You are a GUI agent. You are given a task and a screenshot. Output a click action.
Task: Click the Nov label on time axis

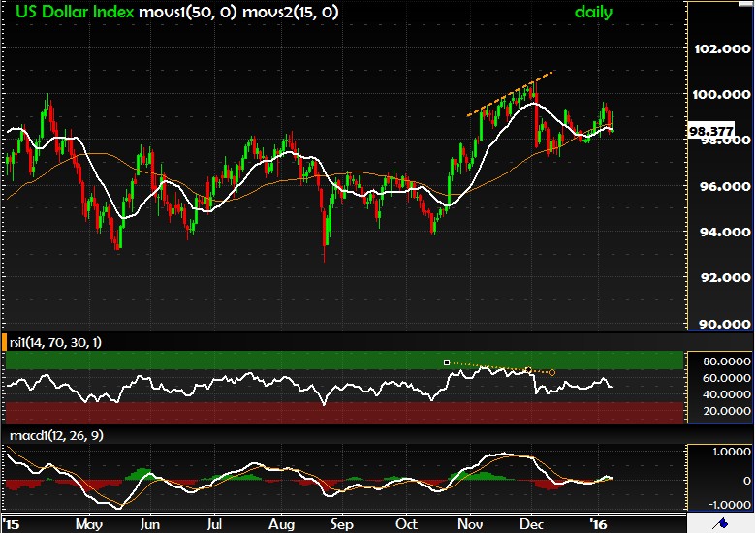point(469,524)
